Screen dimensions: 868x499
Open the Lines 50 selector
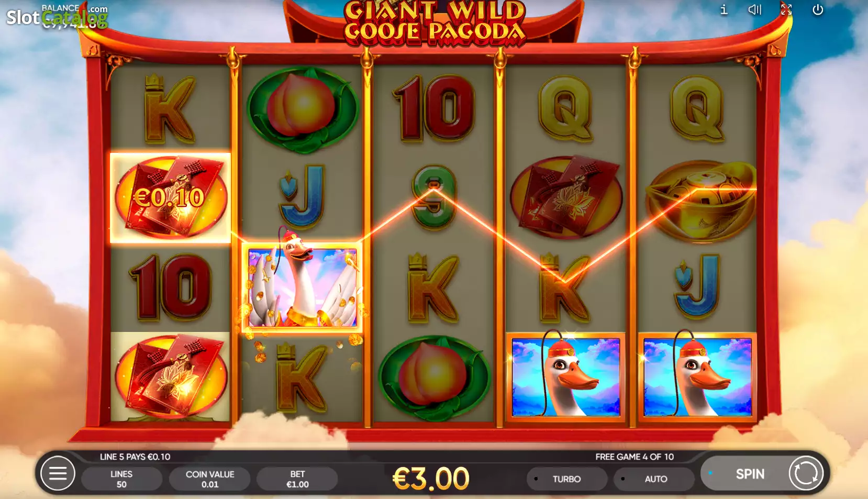click(x=121, y=479)
